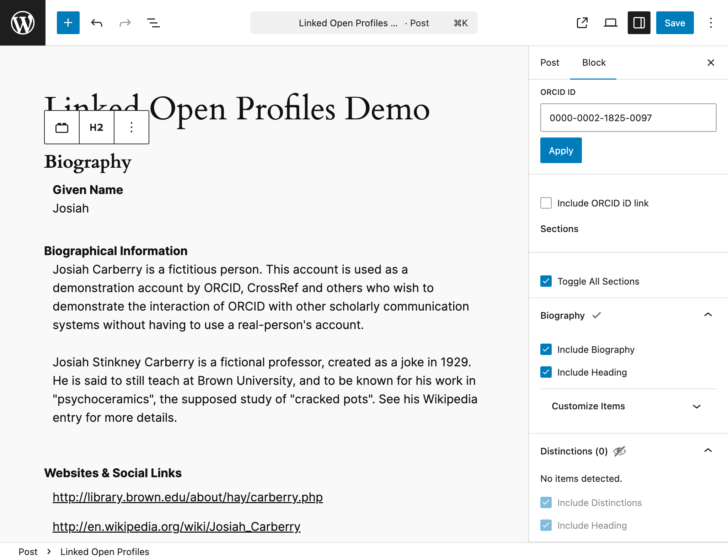Open the document overview list view
728x560 pixels.
click(x=154, y=23)
